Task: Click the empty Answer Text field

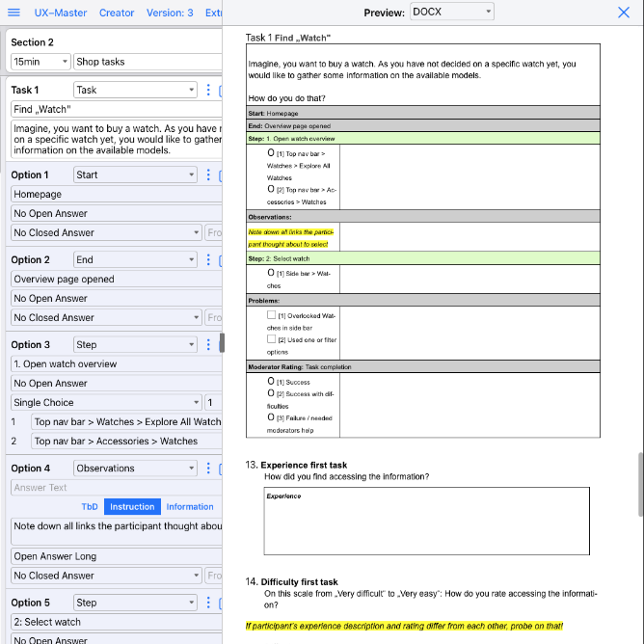Action: click(117, 488)
